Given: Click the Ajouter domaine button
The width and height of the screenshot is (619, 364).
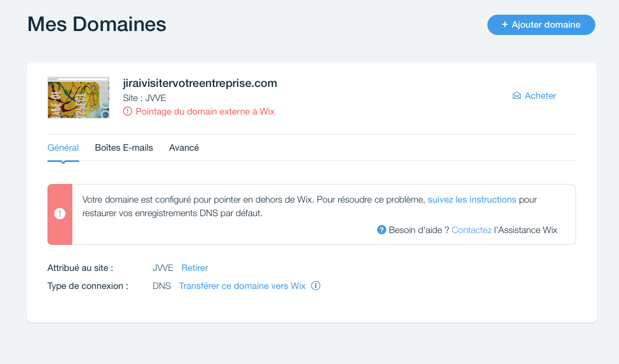Looking at the screenshot, I should coord(541,24).
